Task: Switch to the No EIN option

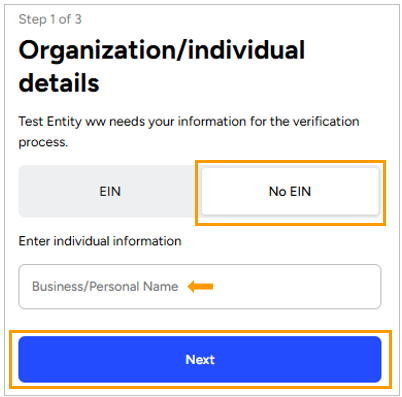Action: tap(290, 191)
